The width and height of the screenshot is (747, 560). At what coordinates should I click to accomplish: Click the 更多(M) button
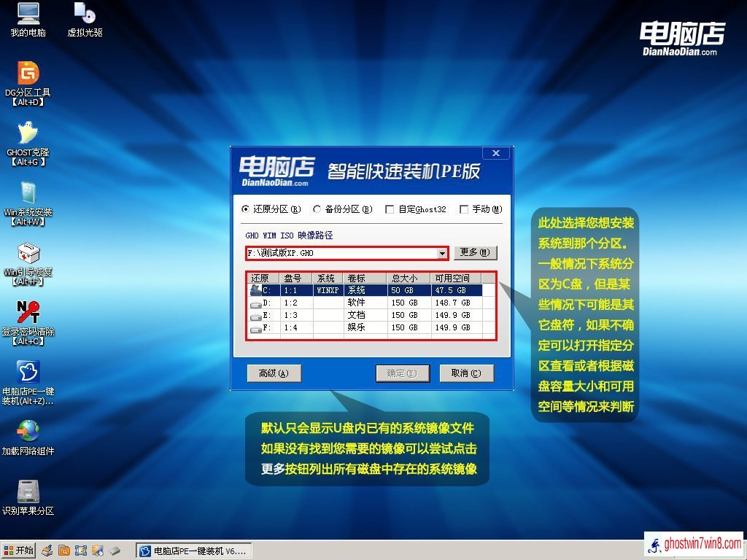(476, 252)
